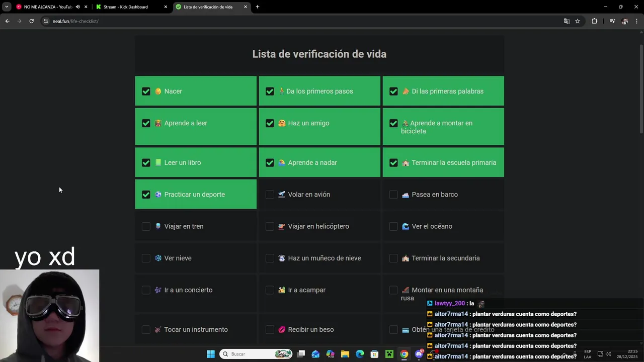Launch Microsoft Edge from taskbar
Viewport: 644px width, 362px height.
(x=360, y=354)
